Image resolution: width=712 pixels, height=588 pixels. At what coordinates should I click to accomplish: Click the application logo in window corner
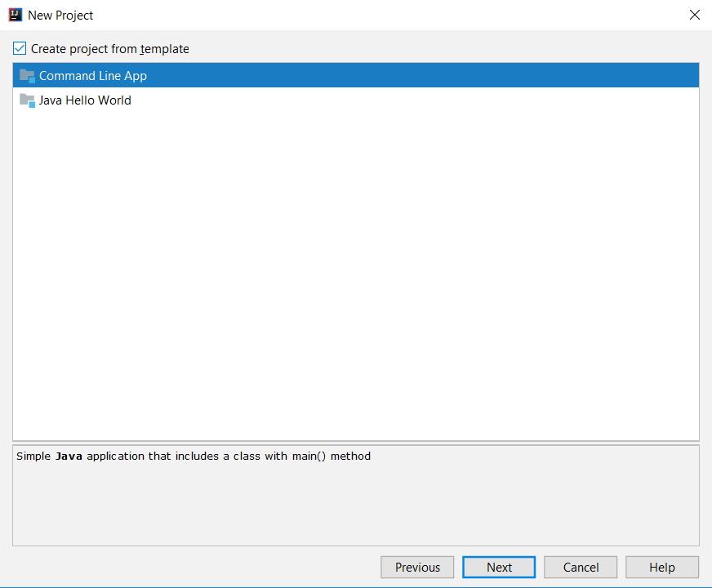pyautogui.click(x=15, y=15)
